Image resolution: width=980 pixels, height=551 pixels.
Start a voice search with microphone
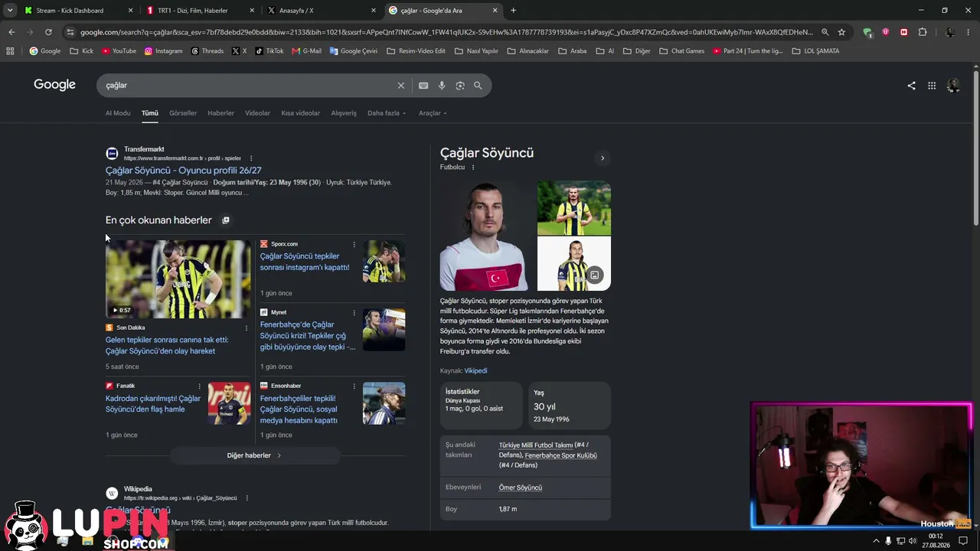[x=442, y=86]
